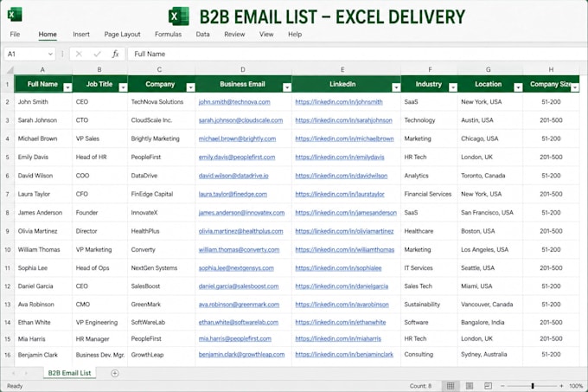Viewport: 588px width, 392px height.
Task: Open olivia.martinez@healthplus.com email link
Action: tap(240, 231)
